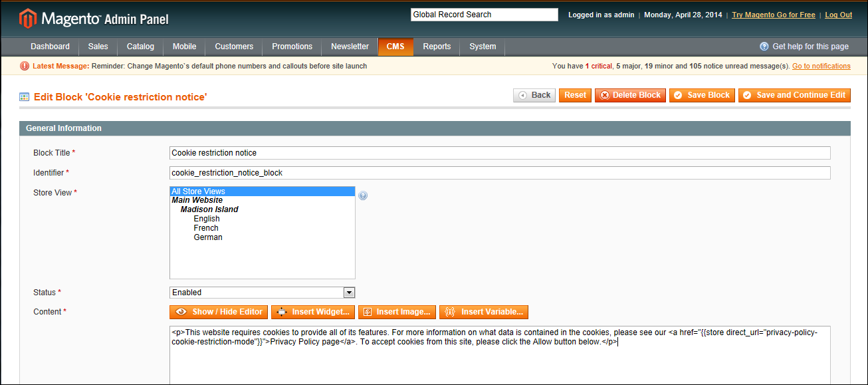Click the red latest message alert icon
The width and height of the screenshot is (868, 385).
(25, 66)
